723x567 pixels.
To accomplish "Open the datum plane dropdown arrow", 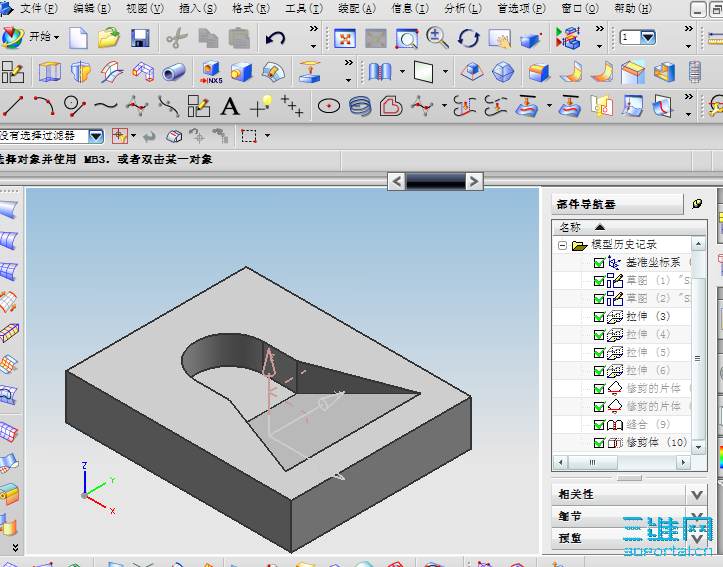I will pos(445,71).
